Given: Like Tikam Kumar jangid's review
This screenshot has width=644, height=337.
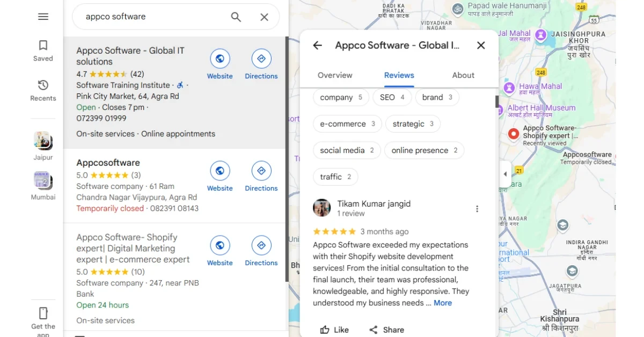Looking at the screenshot, I should tap(334, 330).
